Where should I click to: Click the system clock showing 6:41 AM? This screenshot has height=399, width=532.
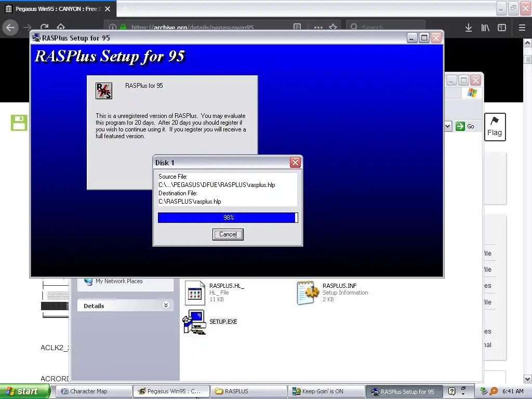point(513,391)
